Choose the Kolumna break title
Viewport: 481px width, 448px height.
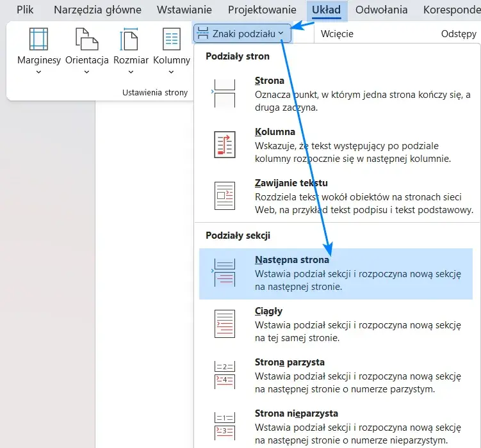pos(275,132)
